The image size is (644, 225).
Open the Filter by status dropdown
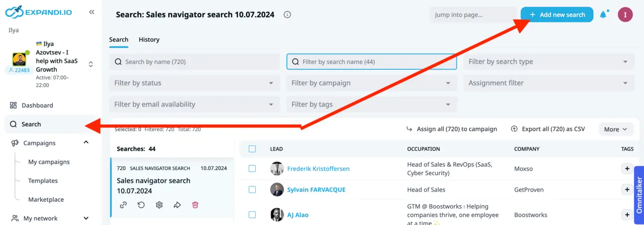point(194,83)
